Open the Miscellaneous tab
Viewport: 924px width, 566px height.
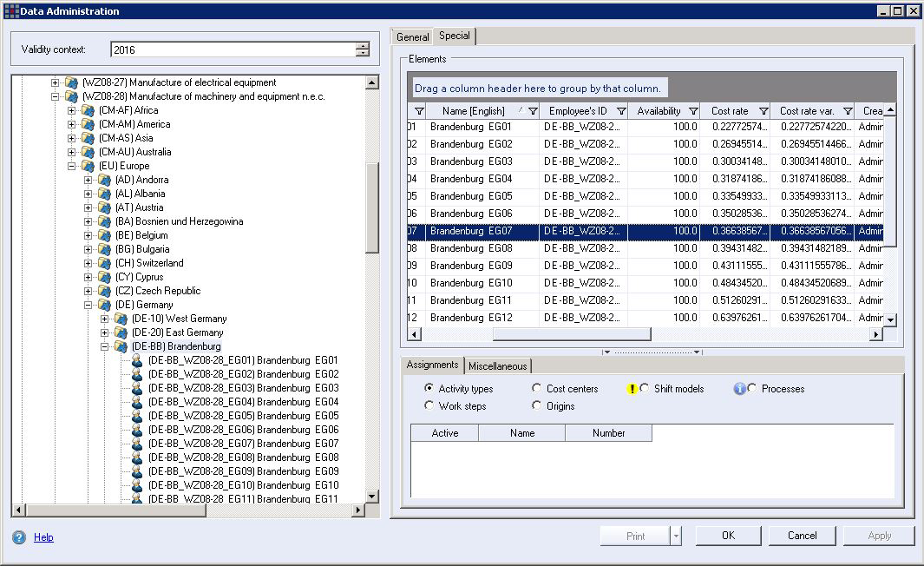[497, 366]
